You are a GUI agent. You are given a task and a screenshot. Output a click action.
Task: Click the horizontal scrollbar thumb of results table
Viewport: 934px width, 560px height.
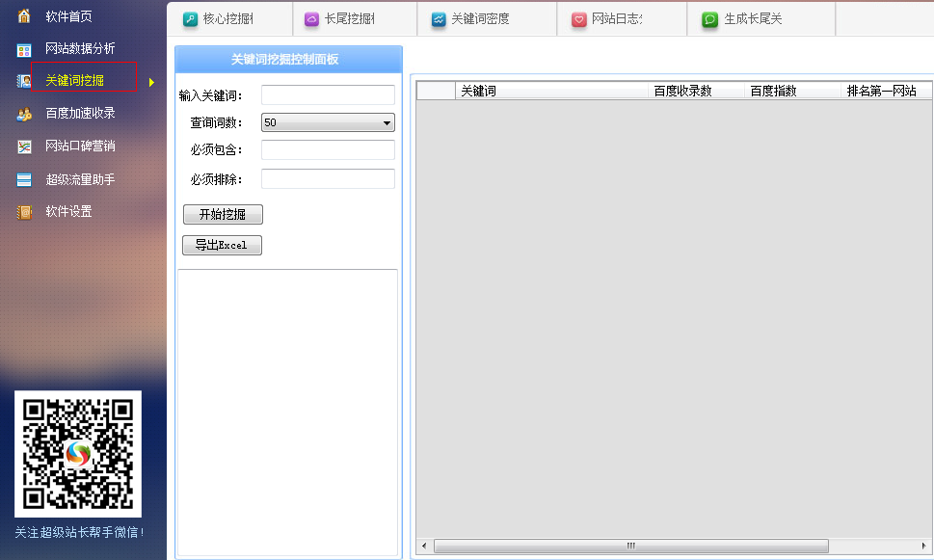point(631,546)
